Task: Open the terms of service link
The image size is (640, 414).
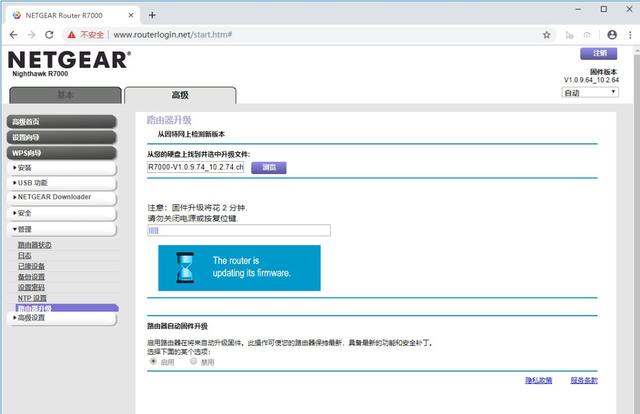Action: 584,380
